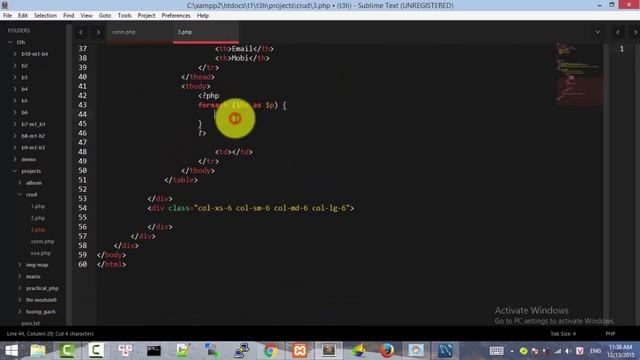Open the ENG language indicator
Screen dimensions: 640x360
595,351
